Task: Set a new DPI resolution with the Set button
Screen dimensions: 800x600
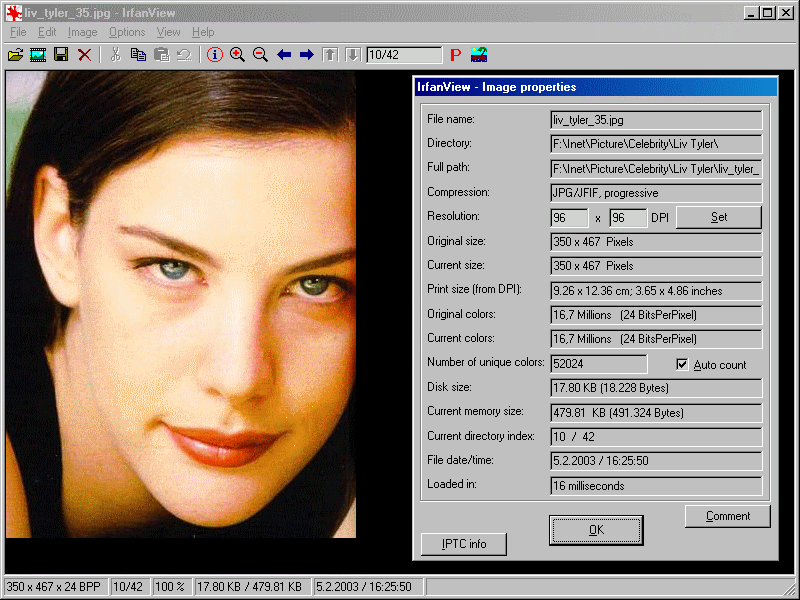Action: pyautogui.click(x=718, y=217)
